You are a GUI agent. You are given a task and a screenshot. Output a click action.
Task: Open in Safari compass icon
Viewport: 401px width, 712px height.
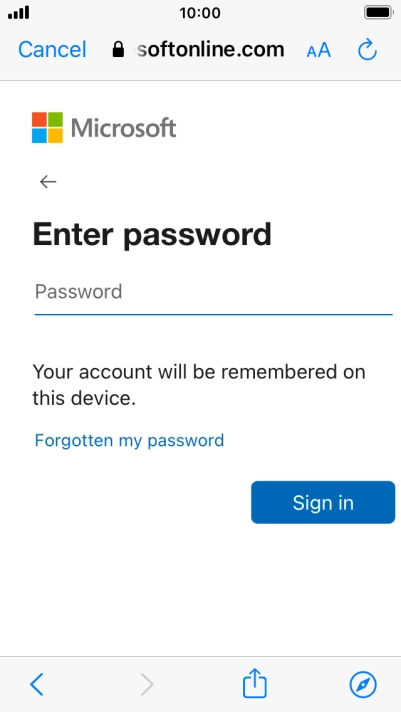pos(363,684)
